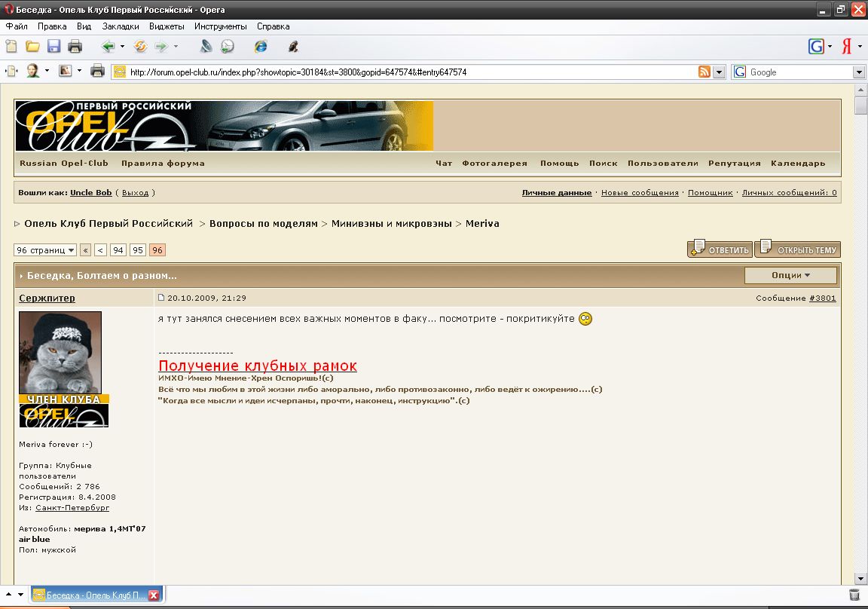The height and width of the screenshot is (609, 868).
Task: Open the Опции dropdown menu
Action: tap(790, 275)
